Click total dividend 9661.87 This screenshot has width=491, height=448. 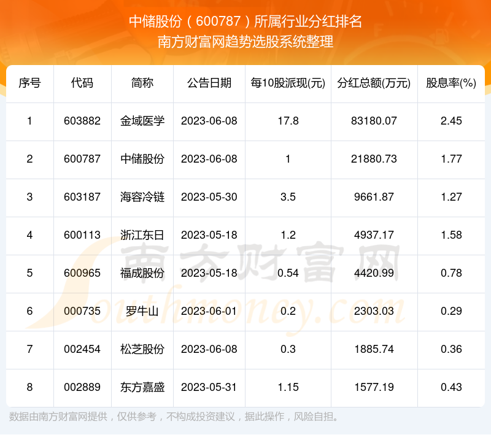[x=374, y=197]
